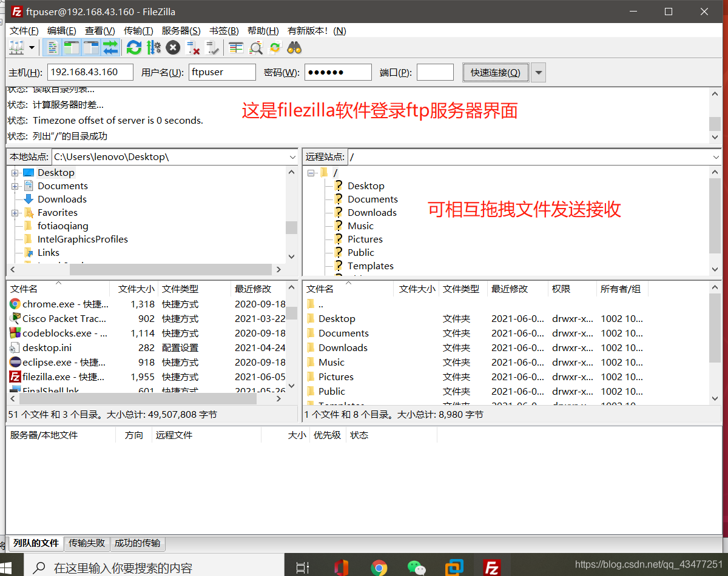
Task: Toggle transfer queue display
Action: (110, 47)
